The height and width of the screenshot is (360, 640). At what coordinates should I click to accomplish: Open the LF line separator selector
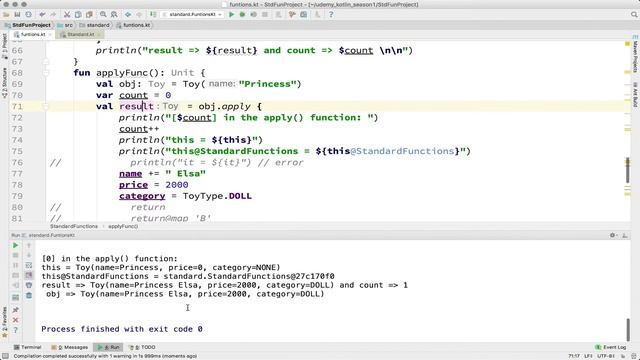588,356
